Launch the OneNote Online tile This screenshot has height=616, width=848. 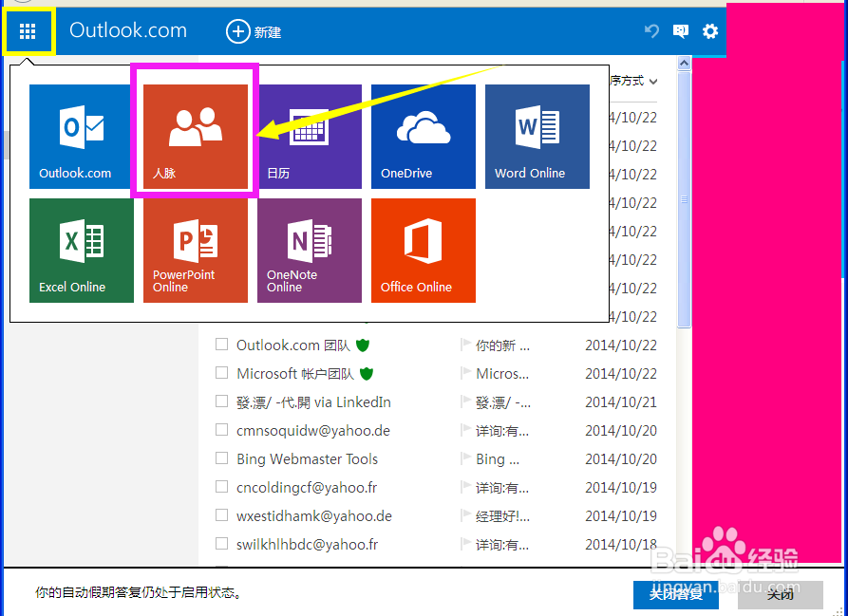click(x=310, y=251)
